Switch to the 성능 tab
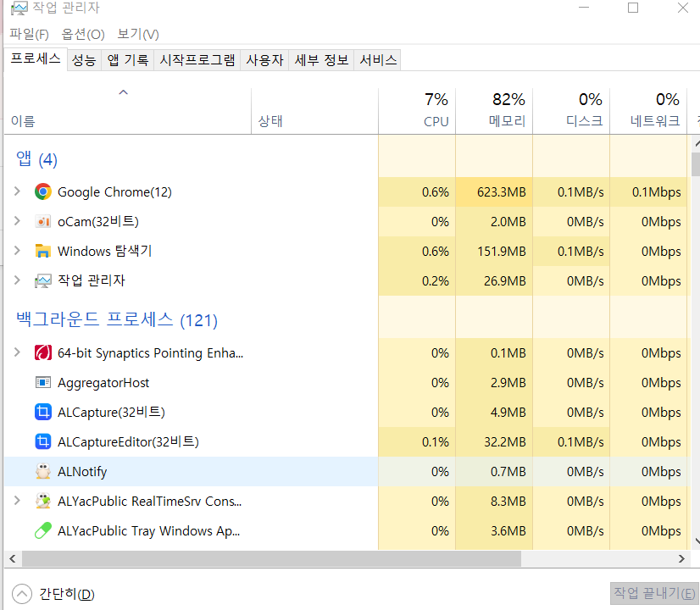The width and height of the screenshot is (700, 610). point(84,60)
